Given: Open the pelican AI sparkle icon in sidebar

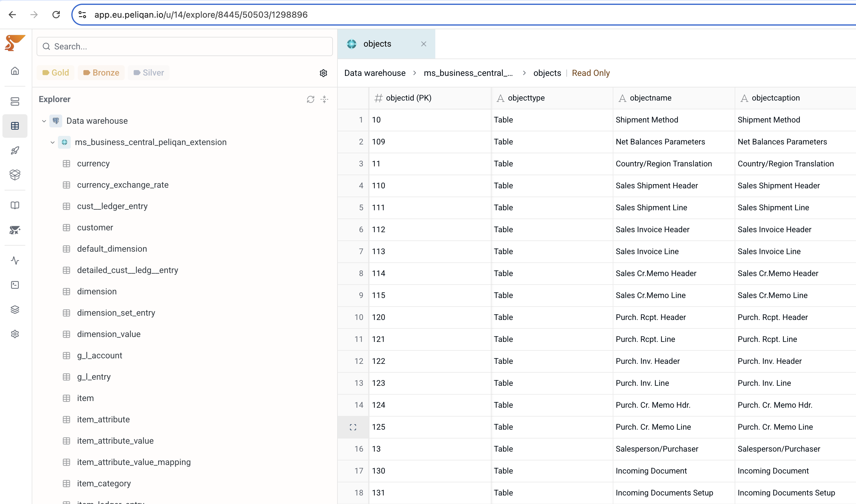Looking at the screenshot, I should pos(15,230).
